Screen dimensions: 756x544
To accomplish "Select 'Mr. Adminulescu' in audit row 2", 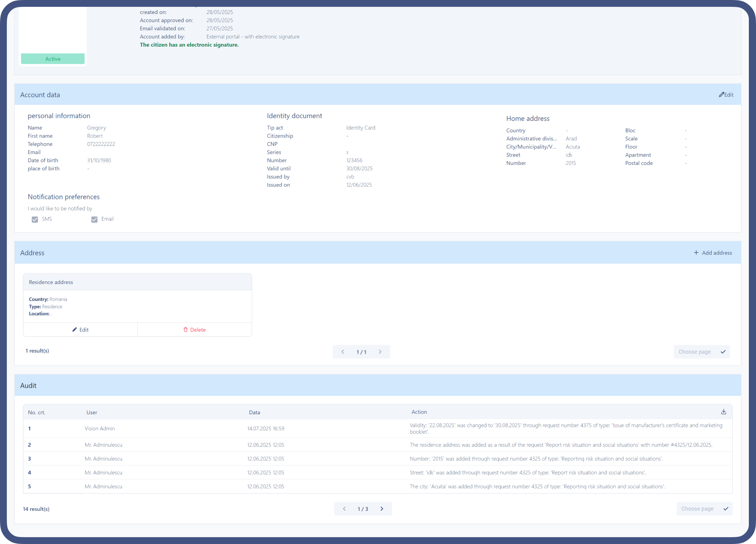I will click(x=103, y=445).
